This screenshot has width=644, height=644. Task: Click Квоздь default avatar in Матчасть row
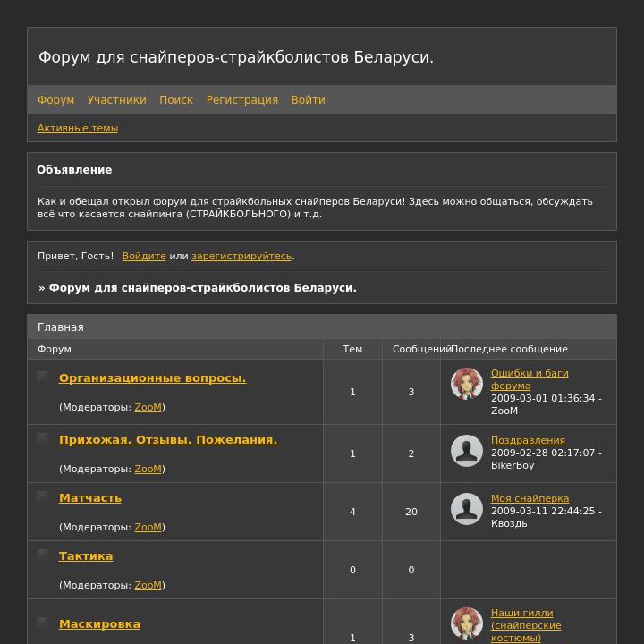point(467,509)
